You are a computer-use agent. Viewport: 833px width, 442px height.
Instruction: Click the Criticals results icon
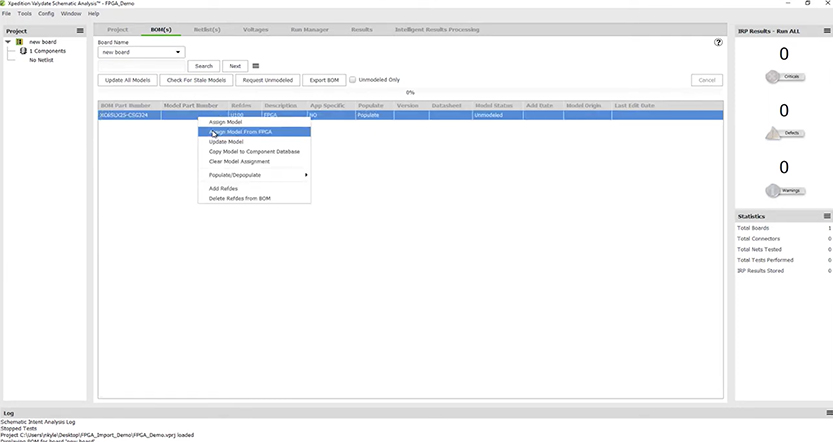[772, 77]
